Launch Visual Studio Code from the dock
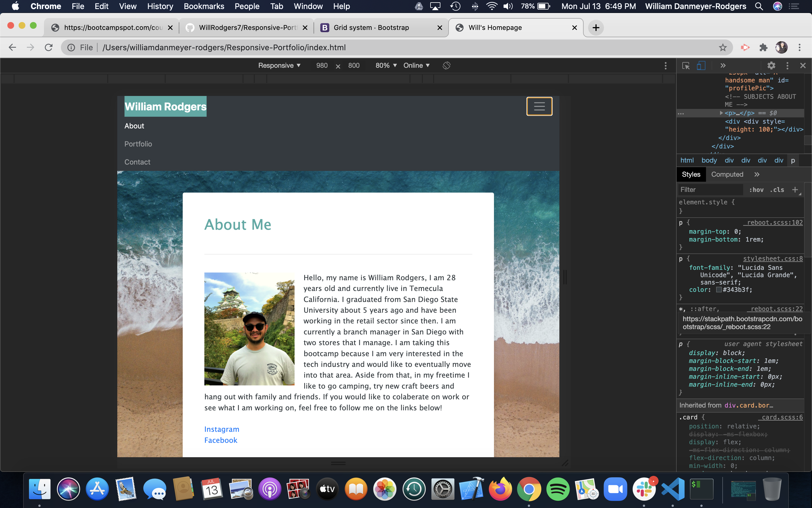Image resolution: width=812 pixels, height=508 pixels. click(673, 489)
